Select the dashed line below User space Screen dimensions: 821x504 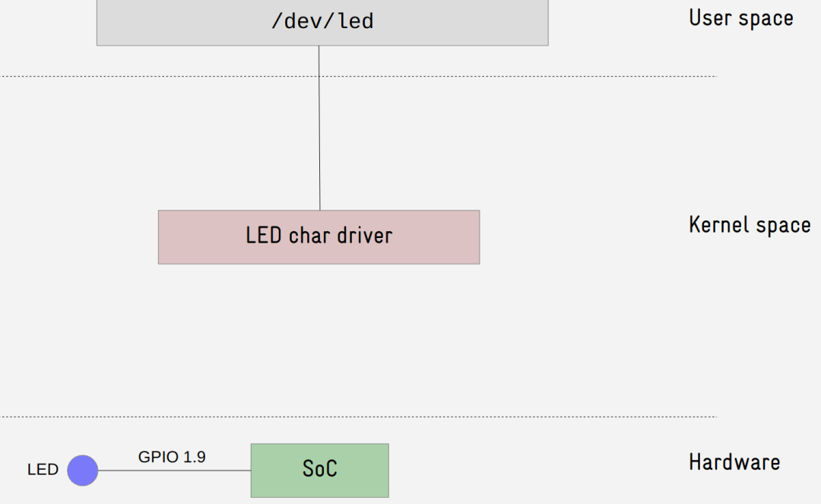click(357, 76)
